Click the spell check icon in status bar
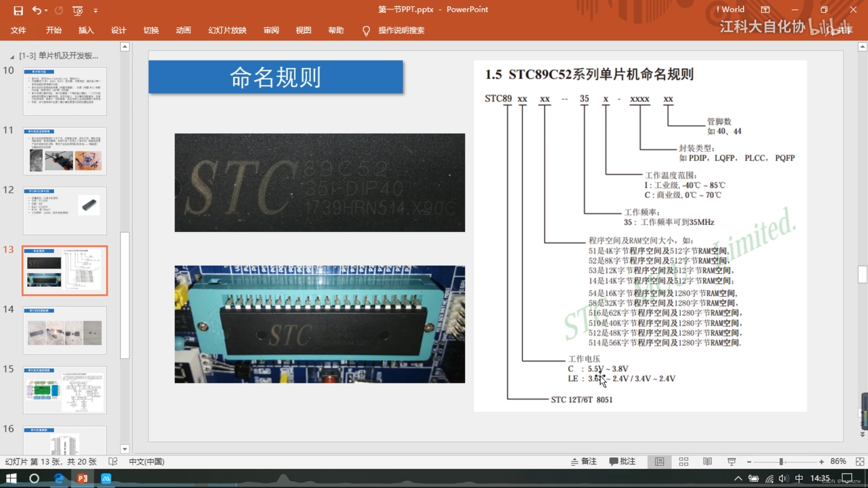The width and height of the screenshot is (868, 488). (113, 461)
